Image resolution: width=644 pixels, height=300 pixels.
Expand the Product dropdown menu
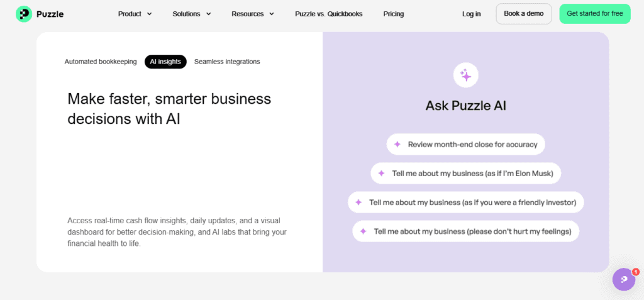[135, 14]
